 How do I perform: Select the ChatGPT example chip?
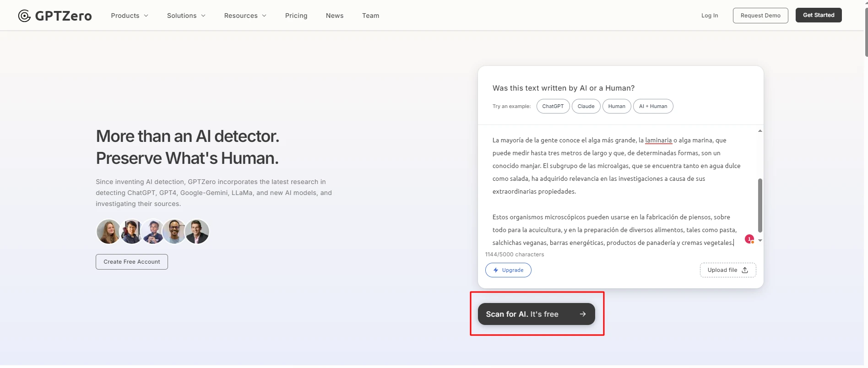[x=553, y=106]
